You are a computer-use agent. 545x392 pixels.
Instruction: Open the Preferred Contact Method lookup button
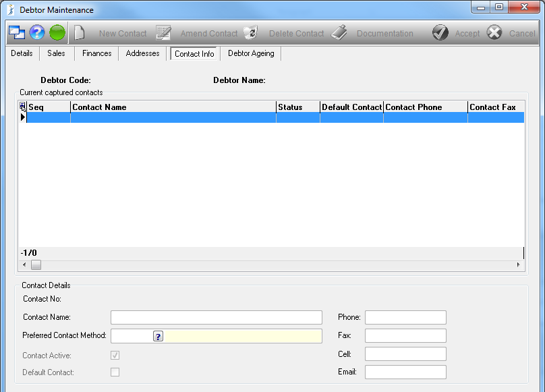pyautogui.click(x=158, y=336)
